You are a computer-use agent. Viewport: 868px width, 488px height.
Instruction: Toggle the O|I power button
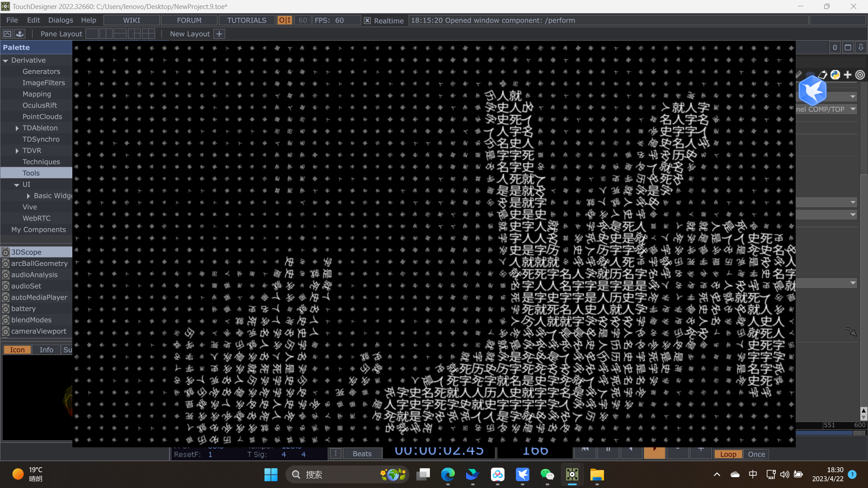pyautogui.click(x=285, y=20)
